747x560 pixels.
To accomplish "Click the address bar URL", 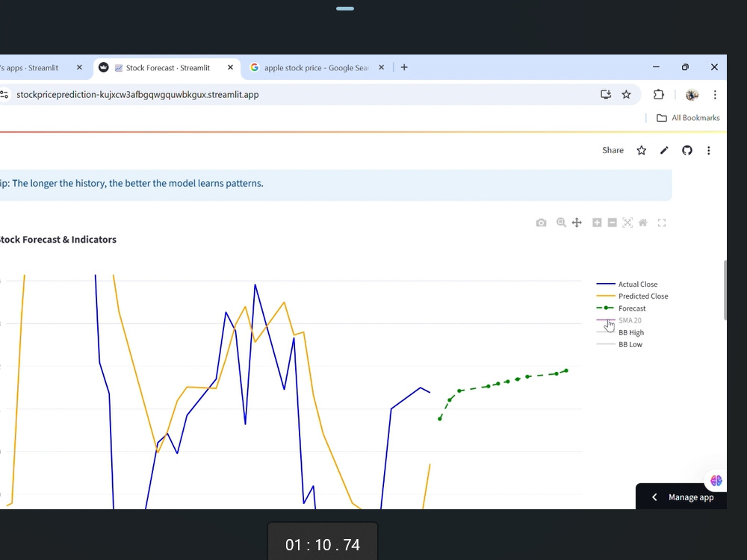I will pos(137,95).
